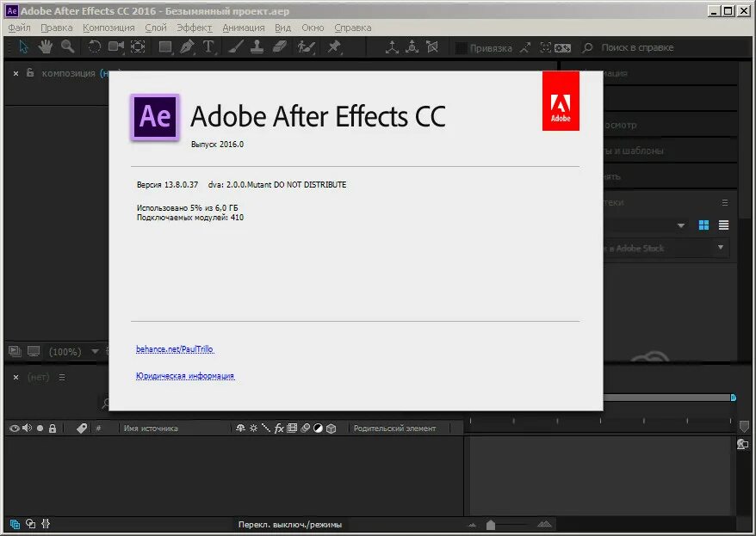Image resolution: width=756 pixels, height=536 pixels.
Task: Open the Справка menu
Action: tap(353, 28)
